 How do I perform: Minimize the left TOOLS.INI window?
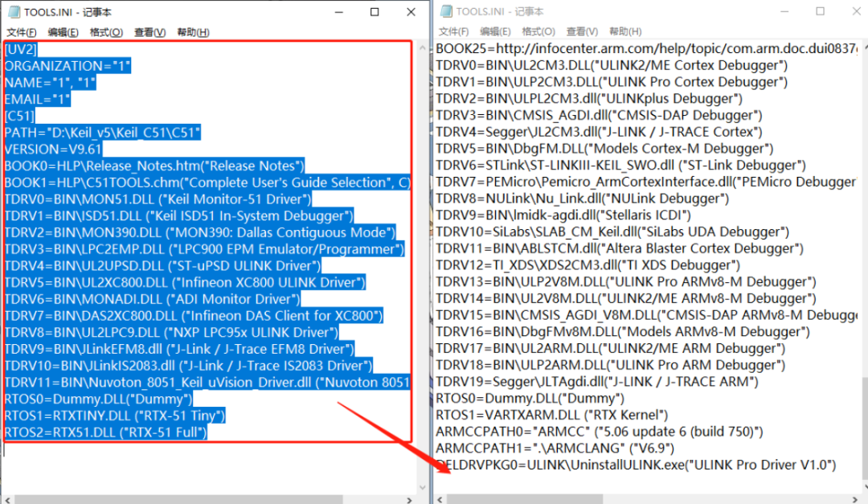(x=339, y=11)
